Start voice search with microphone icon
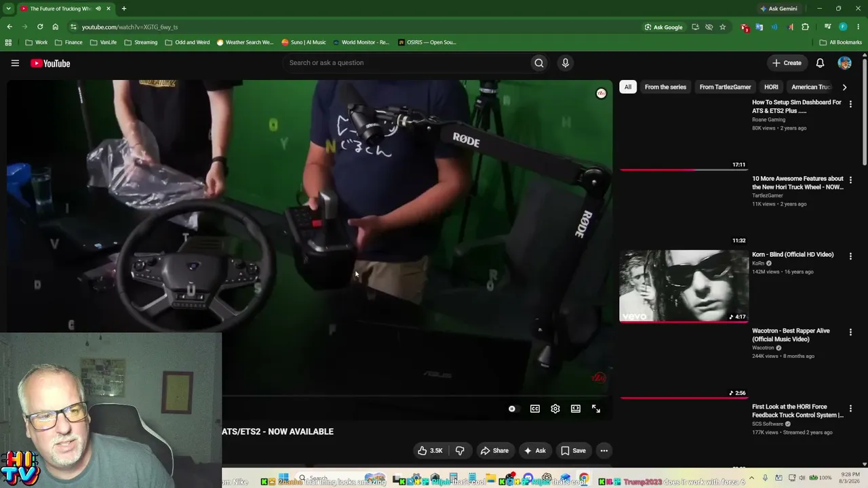This screenshot has height=488, width=868. click(566, 63)
